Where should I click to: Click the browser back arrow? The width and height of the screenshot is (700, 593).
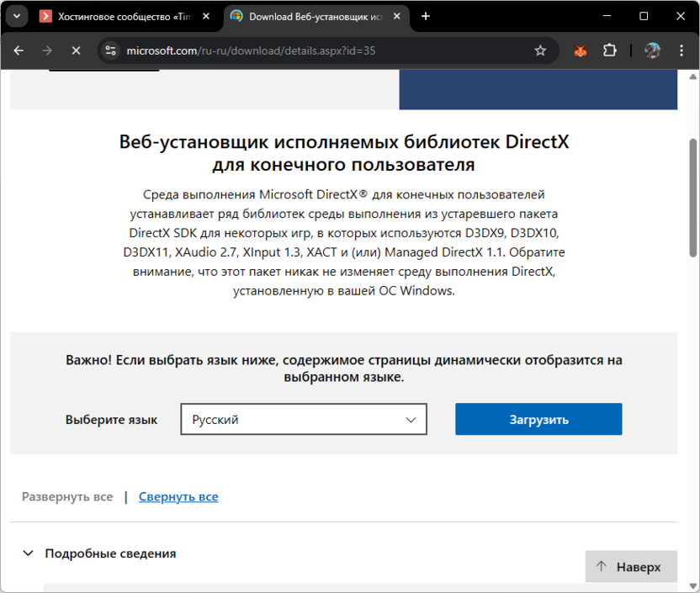click(x=19, y=50)
